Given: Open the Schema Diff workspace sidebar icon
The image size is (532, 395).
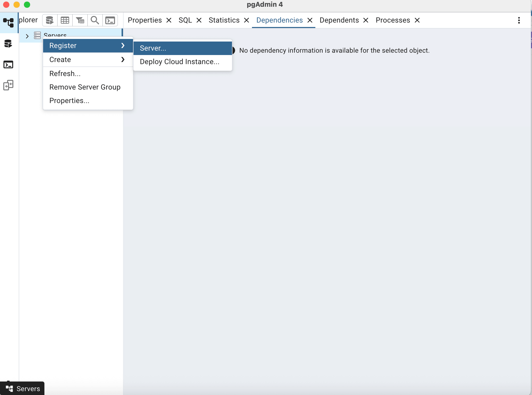Looking at the screenshot, I should [x=8, y=85].
